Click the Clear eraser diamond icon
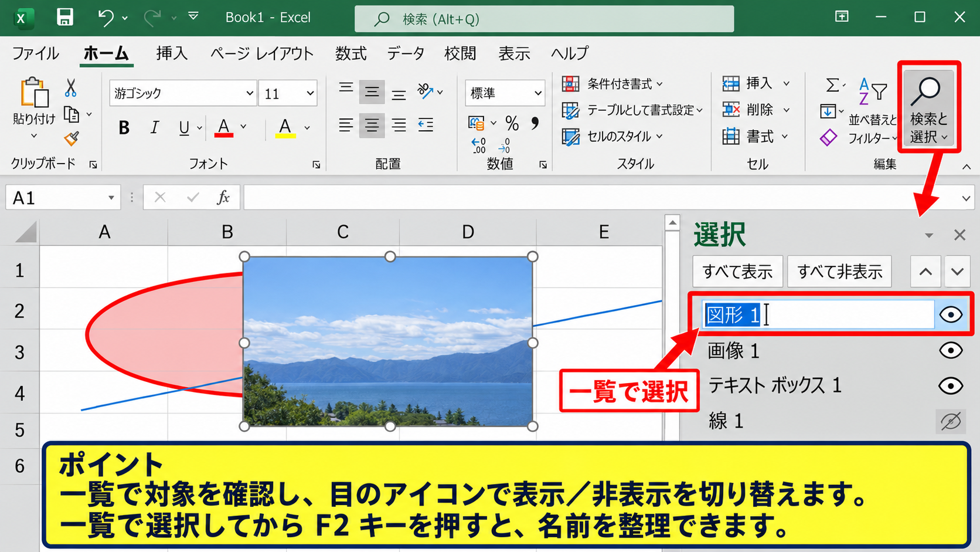Screen dimensions: 980x552 (x=828, y=138)
